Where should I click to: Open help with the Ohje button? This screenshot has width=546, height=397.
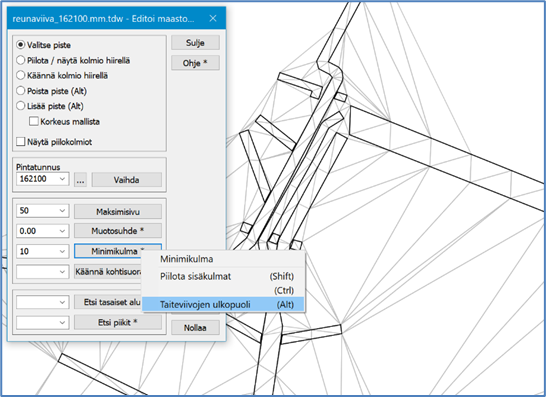tap(195, 63)
